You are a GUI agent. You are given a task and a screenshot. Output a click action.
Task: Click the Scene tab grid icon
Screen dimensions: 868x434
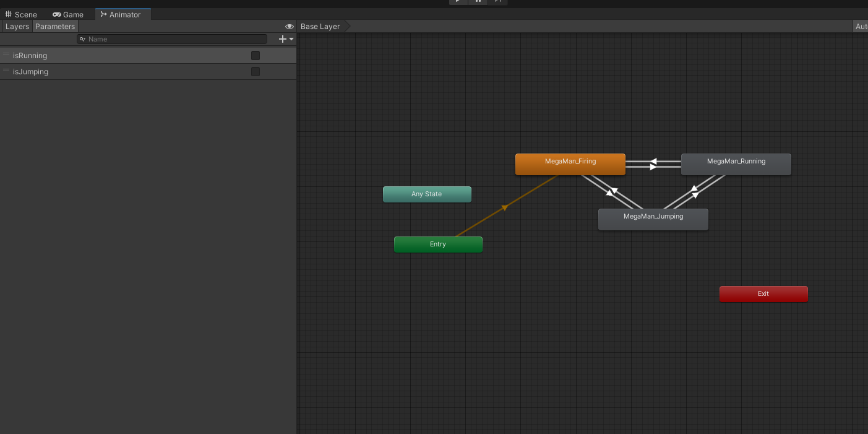click(x=9, y=14)
